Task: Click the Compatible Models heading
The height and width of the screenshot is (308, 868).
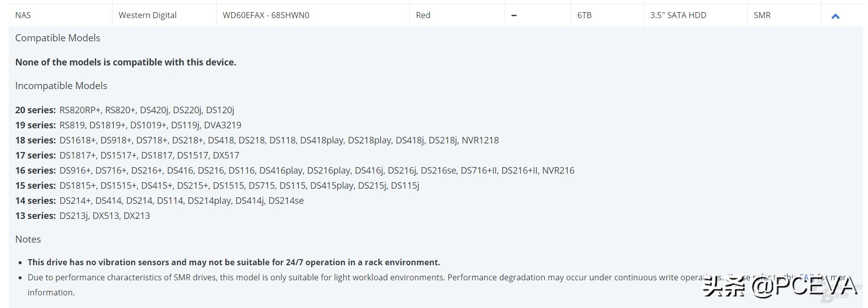Action: pyautogui.click(x=57, y=38)
